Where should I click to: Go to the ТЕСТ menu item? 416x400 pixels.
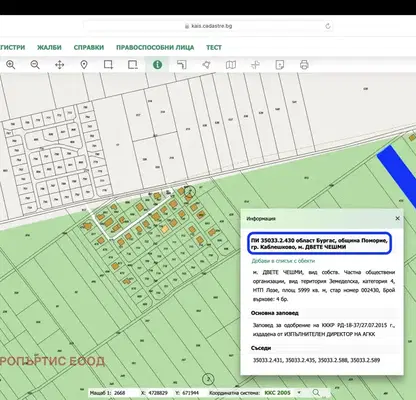pyautogui.click(x=214, y=47)
